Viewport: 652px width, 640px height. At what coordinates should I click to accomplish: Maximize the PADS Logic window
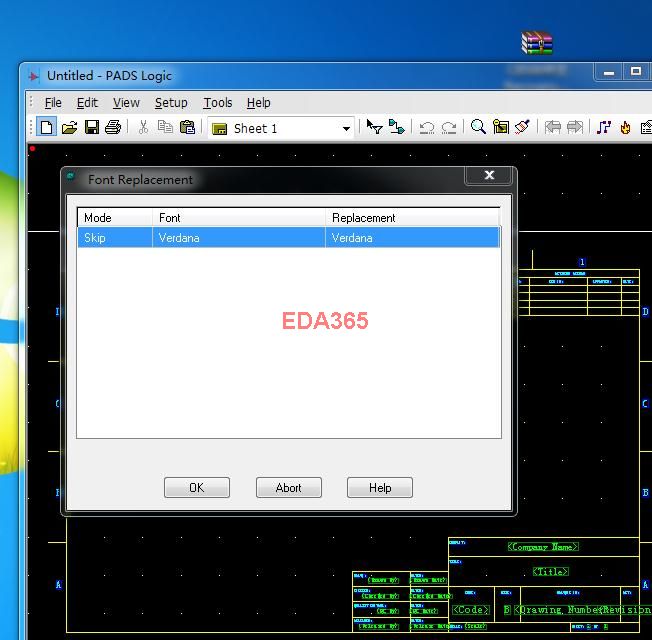635,72
